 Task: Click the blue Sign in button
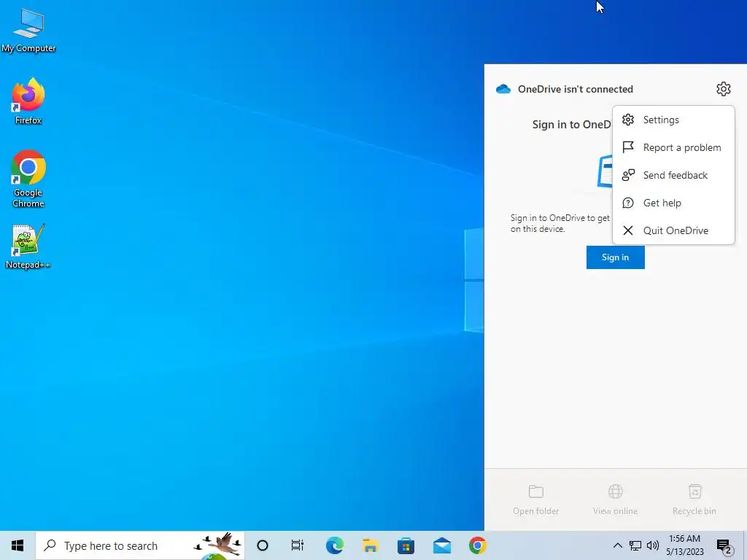[615, 257]
